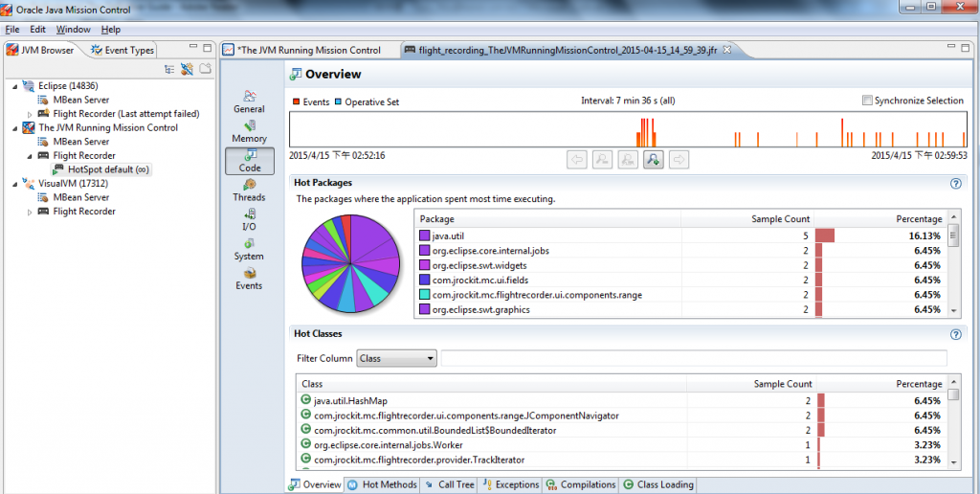Minimize the editor area panel
This screenshot has width=980, height=494.
click(951, 48)
